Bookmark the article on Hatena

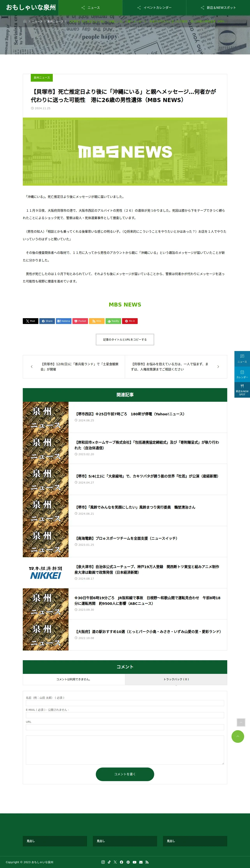[x=63, y=321]
